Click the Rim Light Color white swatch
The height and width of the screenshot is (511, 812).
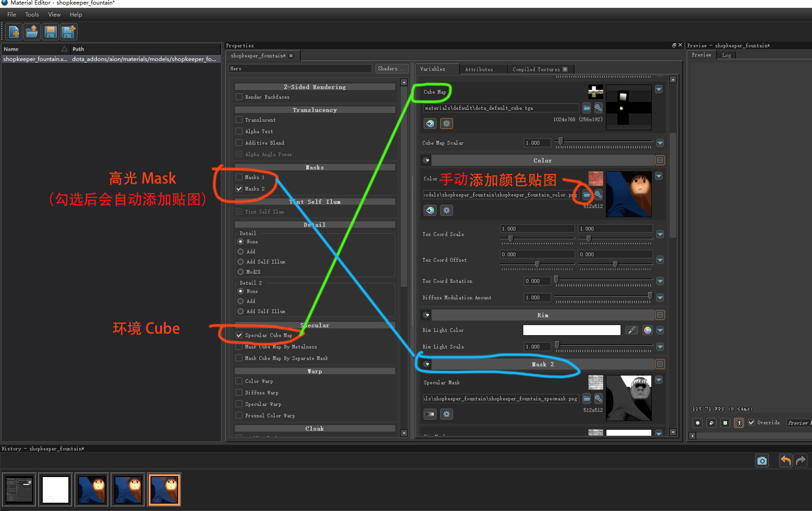coord(571,330)
